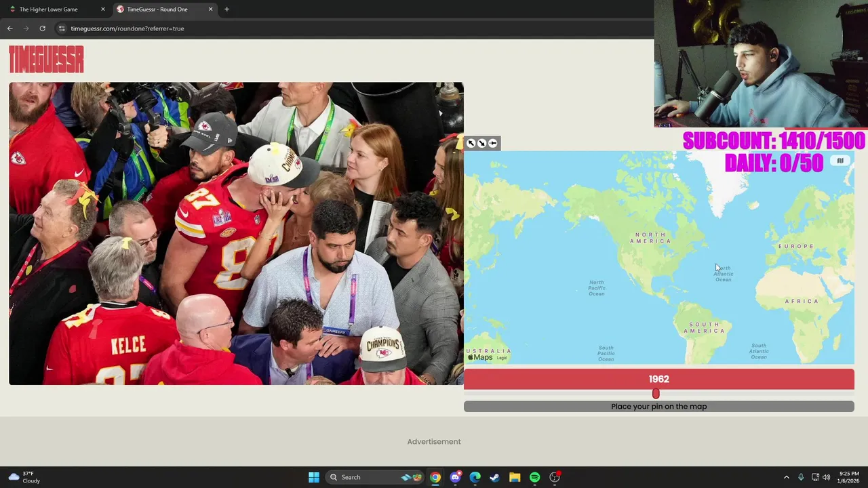This screenshot has height=488, width=868.
Task: Click the Apple Maps logo on map
Action: coord(480,357)
